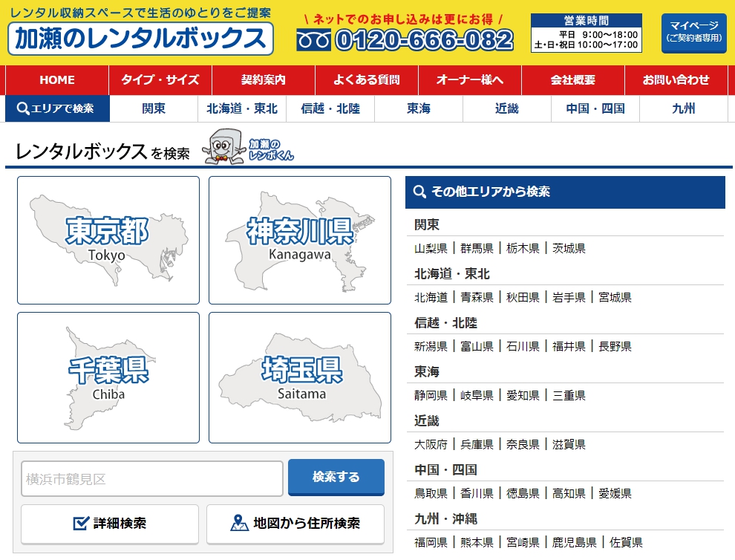Open the 大阪府 link
The image size is (735, 560).
431,445
